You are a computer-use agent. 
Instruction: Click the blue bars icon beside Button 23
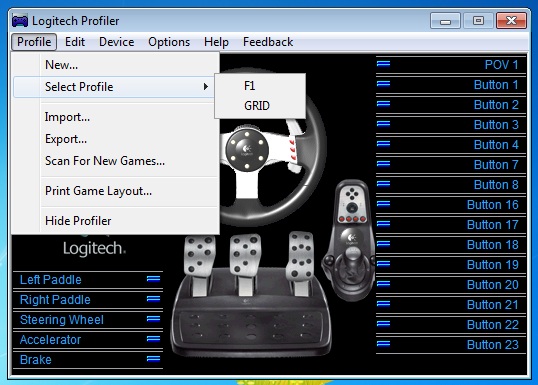point(383,343)
